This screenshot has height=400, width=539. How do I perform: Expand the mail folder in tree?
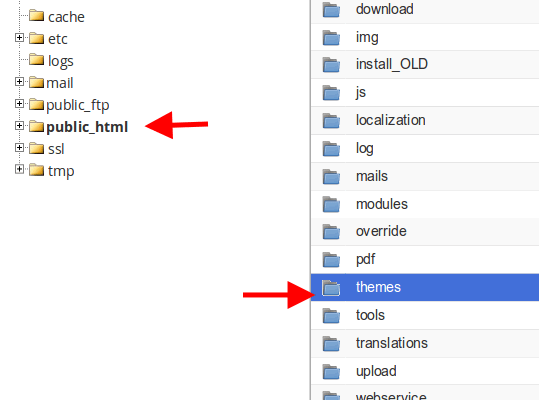[20, 81]
